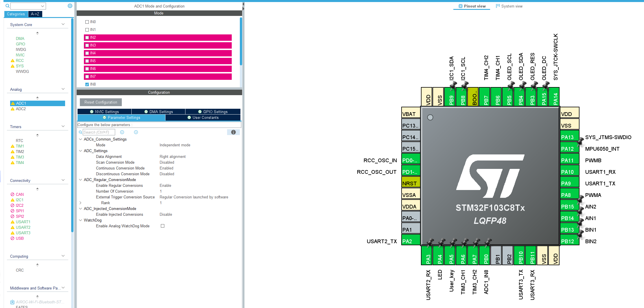Toggle the IN6 channel checkbox
The image size is (644, 308).
point(87,69)
